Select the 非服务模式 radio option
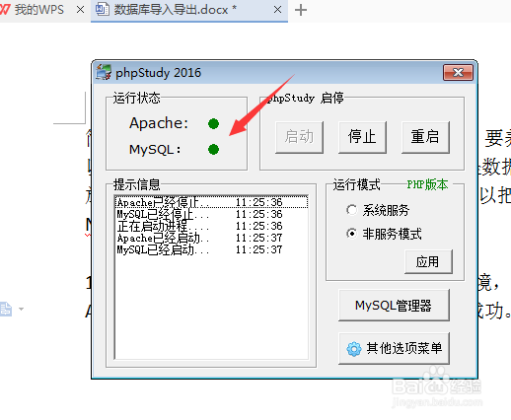511x420 pixels. [384, 234]
